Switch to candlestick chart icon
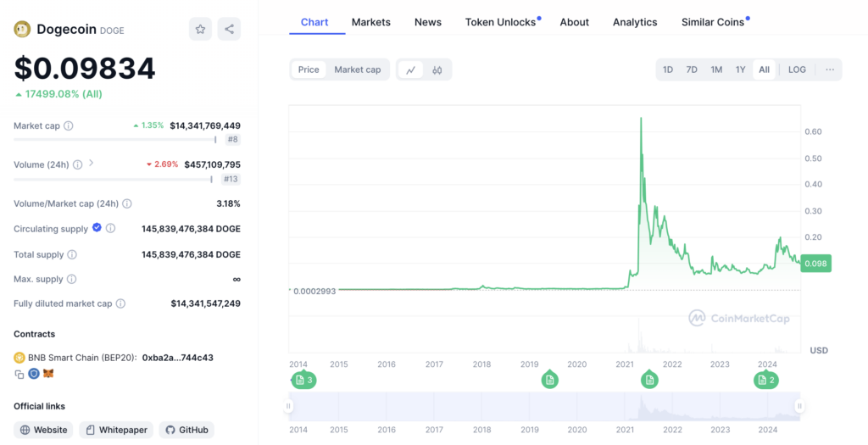The height and width of the screenshot is (445, 868). coord(437,70)
